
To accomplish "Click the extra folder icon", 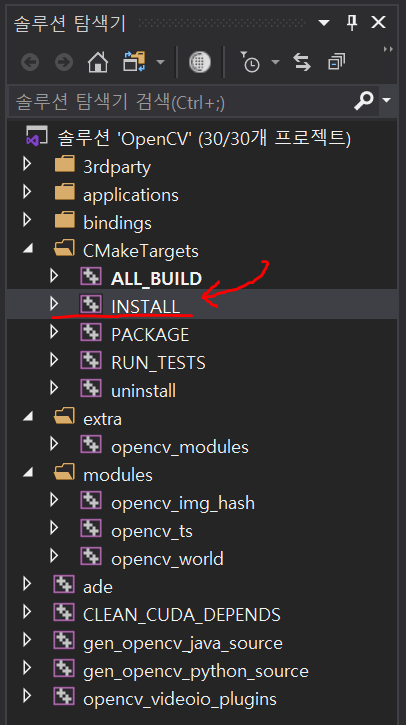I will (64, 417).
